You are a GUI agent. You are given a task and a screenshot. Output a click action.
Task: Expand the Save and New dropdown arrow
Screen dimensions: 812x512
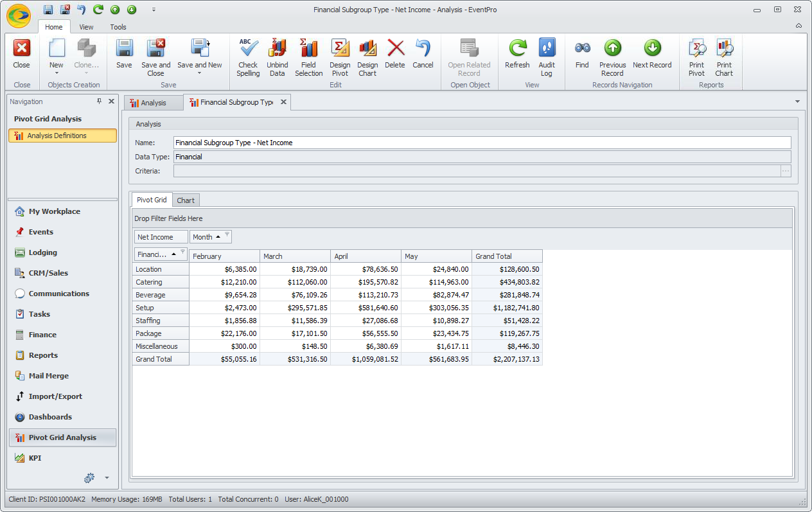coord(199,73)
